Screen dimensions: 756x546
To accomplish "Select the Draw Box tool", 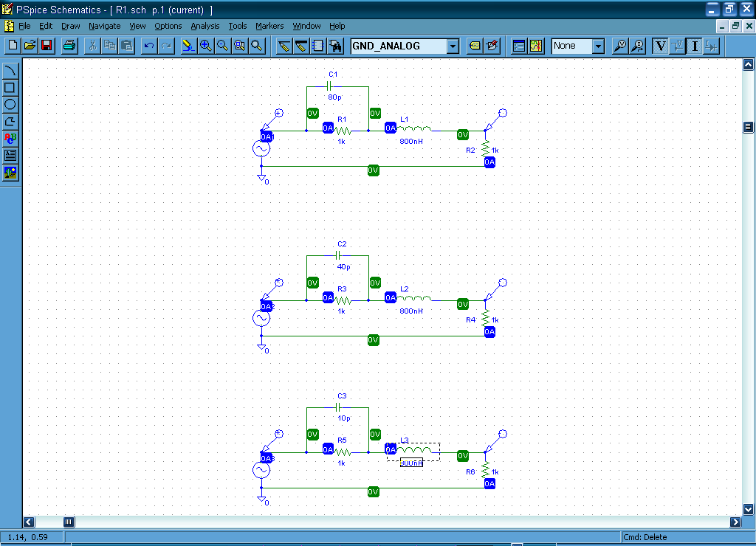I will click(x=10, y=88).
